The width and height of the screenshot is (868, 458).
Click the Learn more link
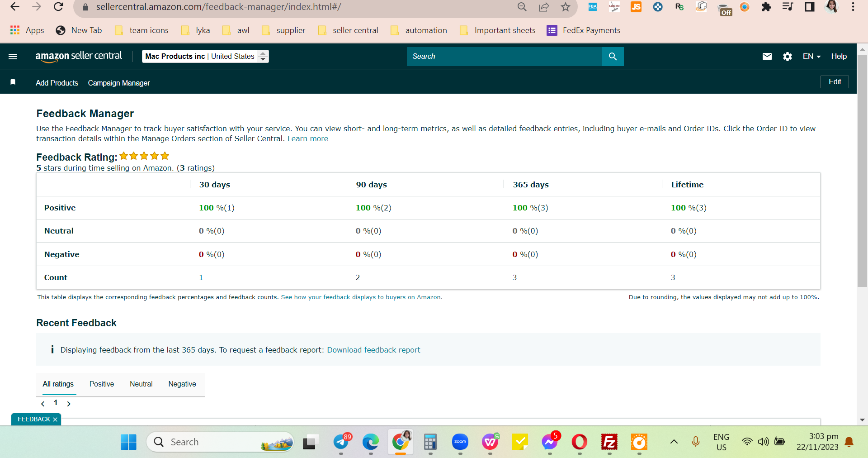tap(308, 138)
